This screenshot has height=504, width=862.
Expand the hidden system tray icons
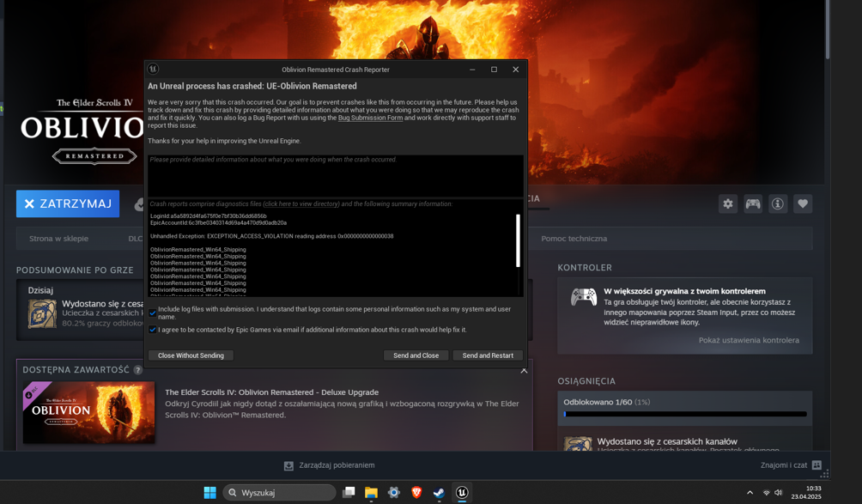[750, 493]
